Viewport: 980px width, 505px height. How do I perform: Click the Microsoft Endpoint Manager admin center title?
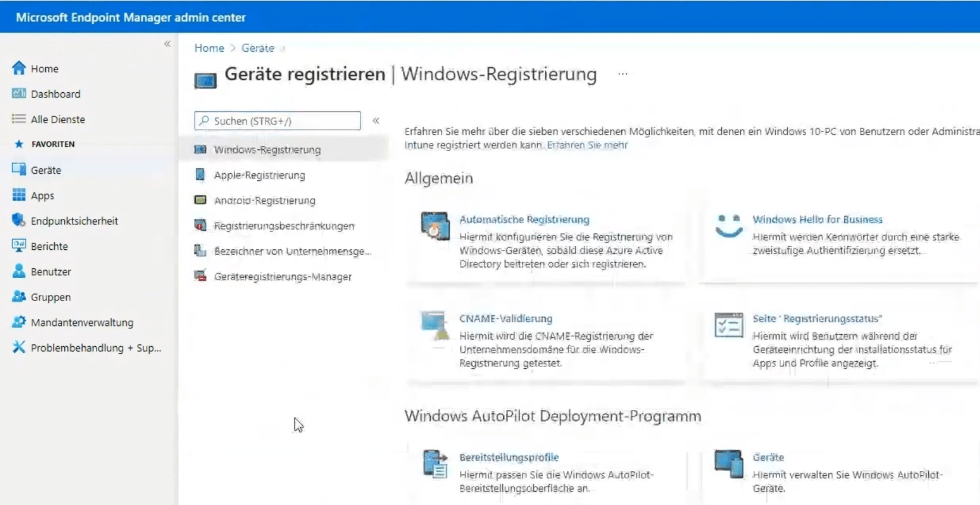pos(131,18)
